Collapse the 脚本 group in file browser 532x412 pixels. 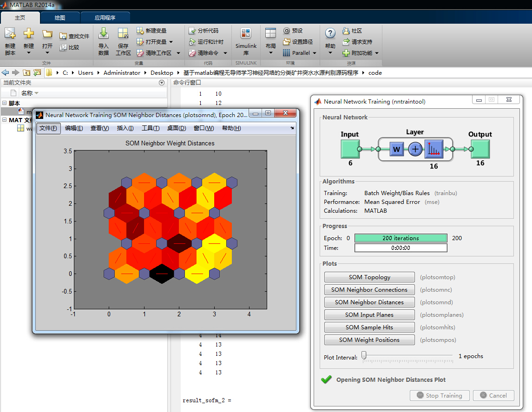tap(4, 103)
